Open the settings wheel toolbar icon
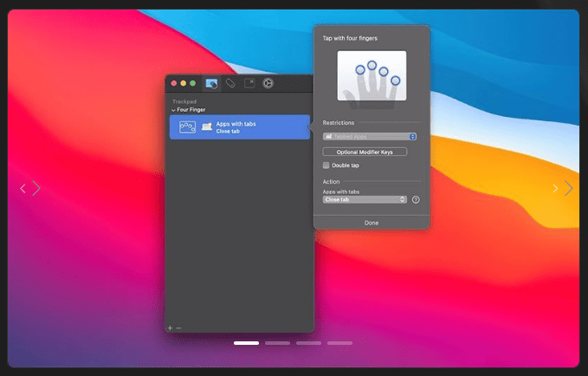The height and width of the screenshot is (376, 588). pos(268,83)
